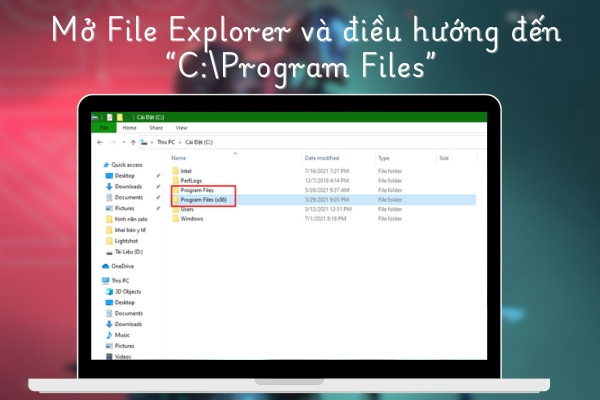Screen dimensions: 600x400
Task: Click the New folder icon in title bar
Action: (x=120, y=117)
